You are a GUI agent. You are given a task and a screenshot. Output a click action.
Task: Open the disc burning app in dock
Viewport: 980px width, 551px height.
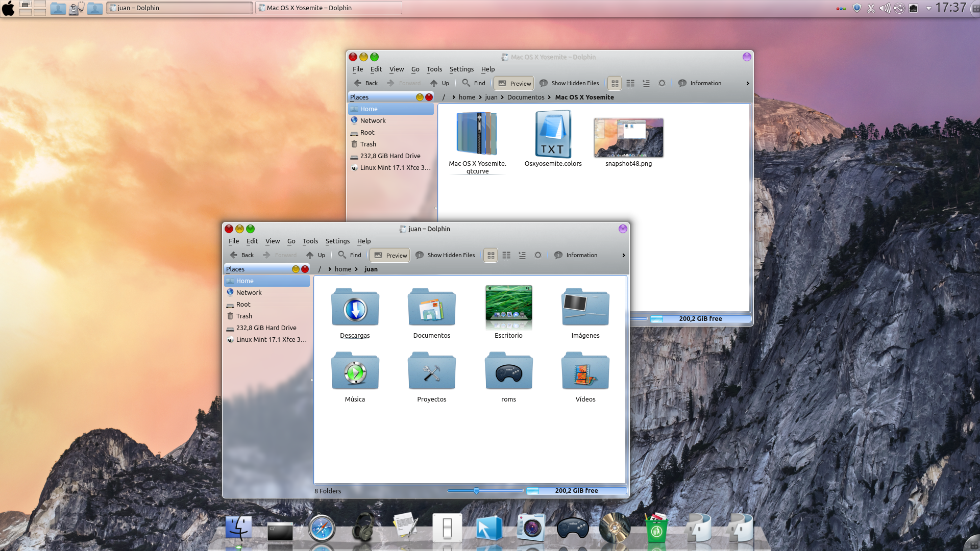[x=615, y=527]
